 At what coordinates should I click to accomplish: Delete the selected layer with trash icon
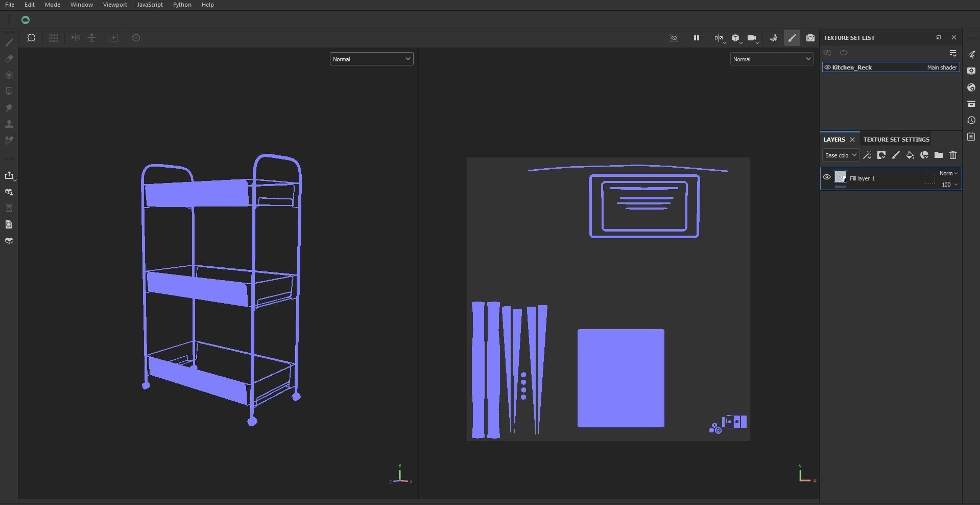(953, 155)
